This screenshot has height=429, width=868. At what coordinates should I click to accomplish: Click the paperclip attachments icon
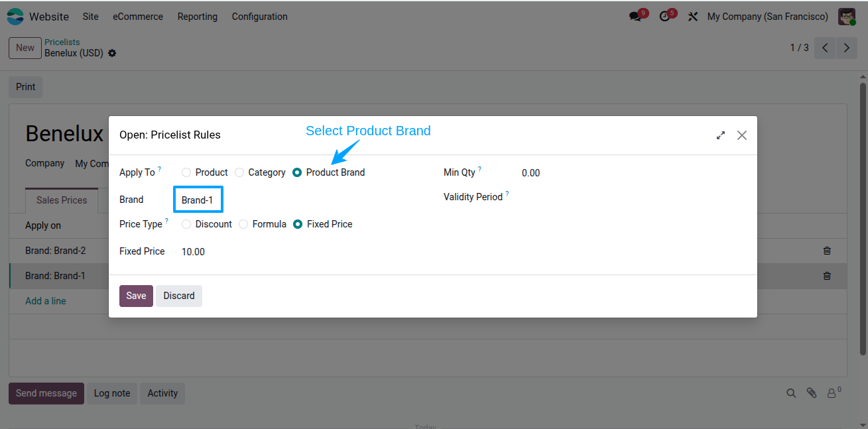(x=812, y=393)
